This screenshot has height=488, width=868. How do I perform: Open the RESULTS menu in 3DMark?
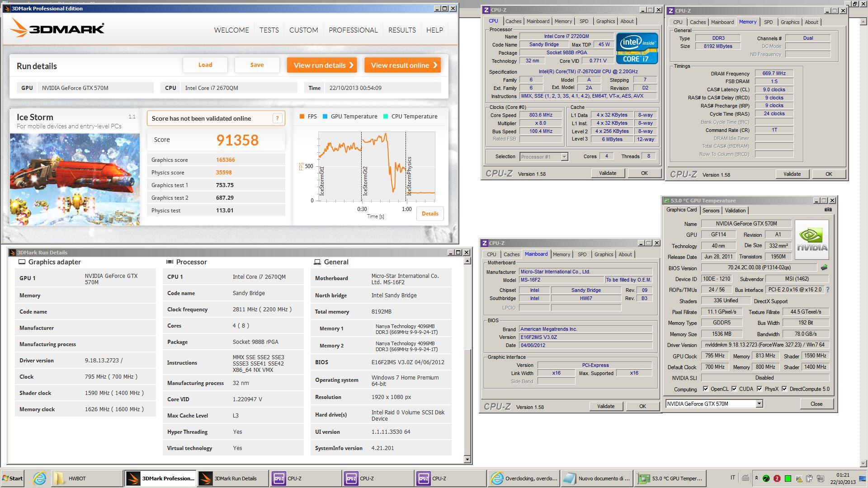[x=402, y=30]
